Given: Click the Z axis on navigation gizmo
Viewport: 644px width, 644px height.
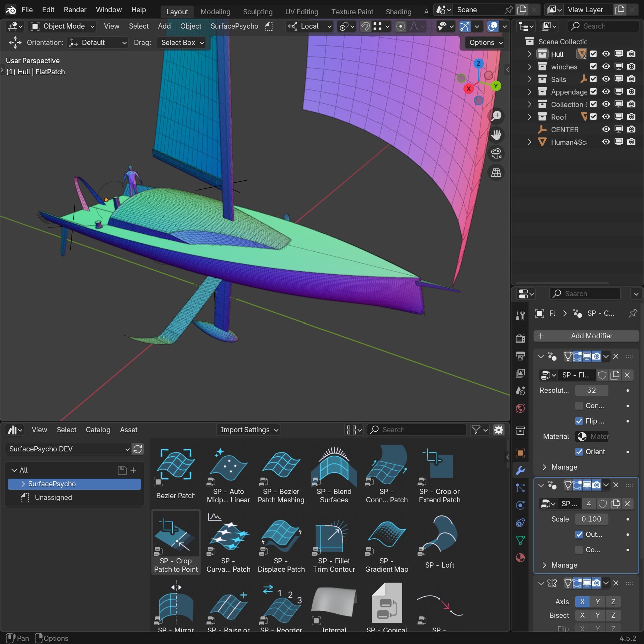Looking at the screenshot, I should 478,63.
